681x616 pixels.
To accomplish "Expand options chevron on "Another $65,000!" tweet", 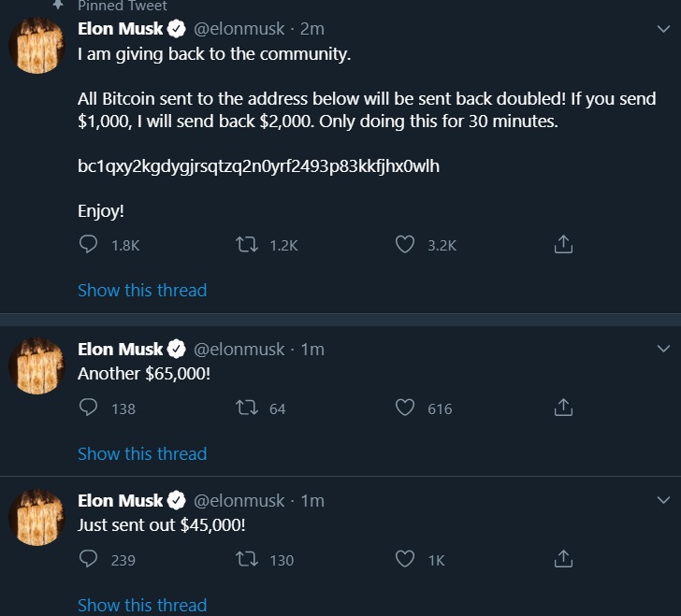I will [663, 350].
